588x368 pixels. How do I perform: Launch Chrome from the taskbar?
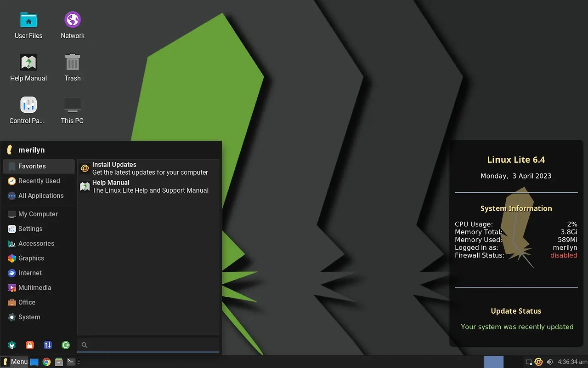click(46, 362)
